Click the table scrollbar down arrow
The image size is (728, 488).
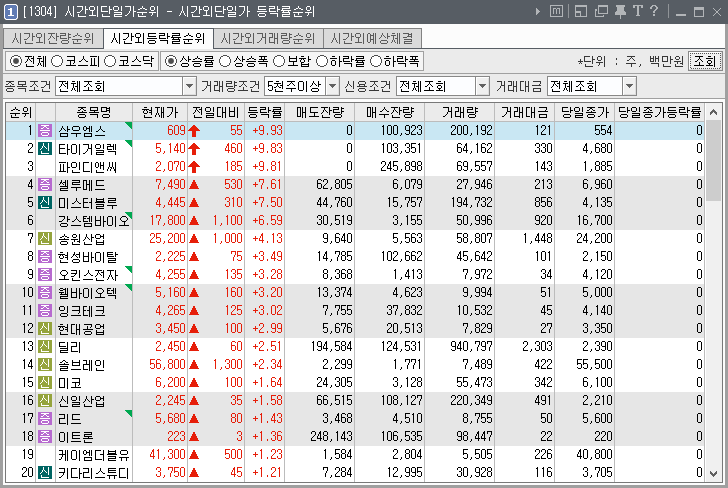coord(714,474)
